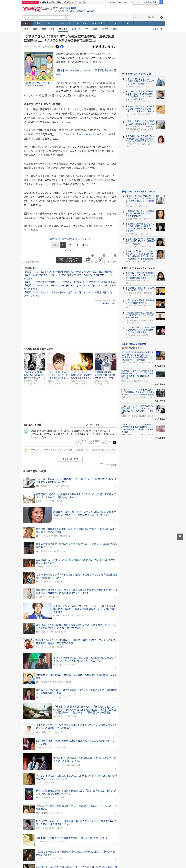Open video ranking item 2 中村勘九郎 clip
Screen dimensions: 186x868
pyautogui.click(x=140, y=289)
